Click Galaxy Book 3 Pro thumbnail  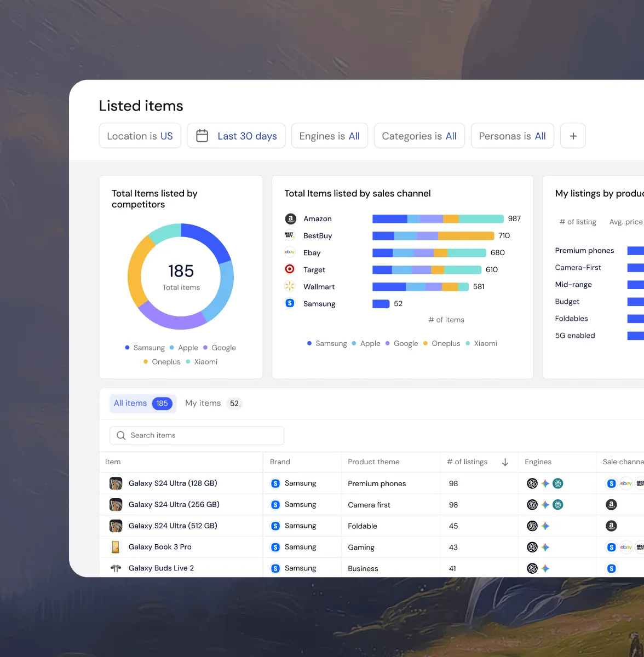[116, 547]
